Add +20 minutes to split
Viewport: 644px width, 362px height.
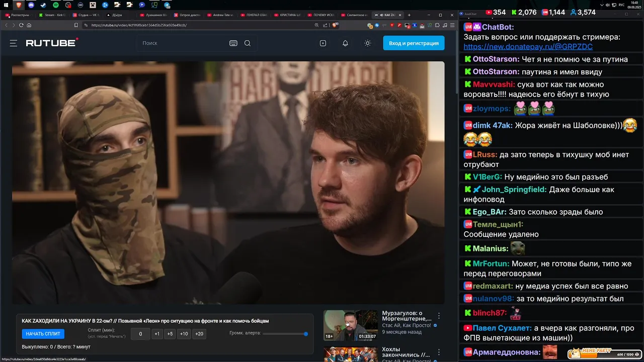(199, 334)
